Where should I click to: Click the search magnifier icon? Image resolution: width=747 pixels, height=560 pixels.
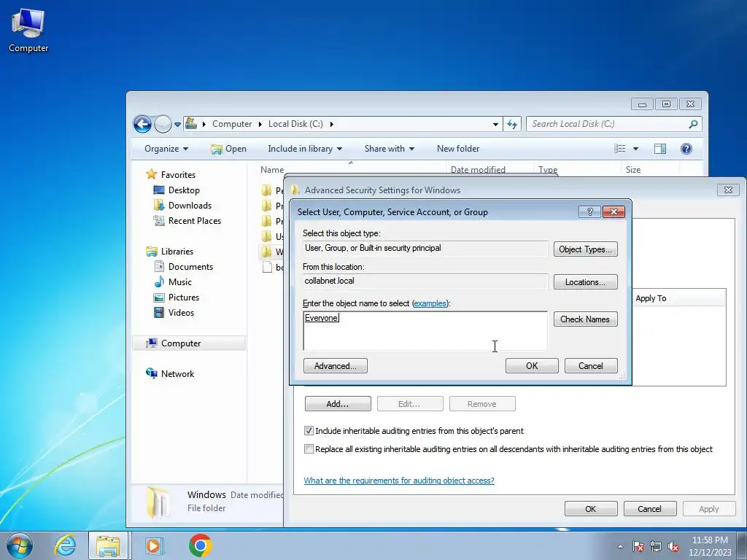(x=693, y=124)
